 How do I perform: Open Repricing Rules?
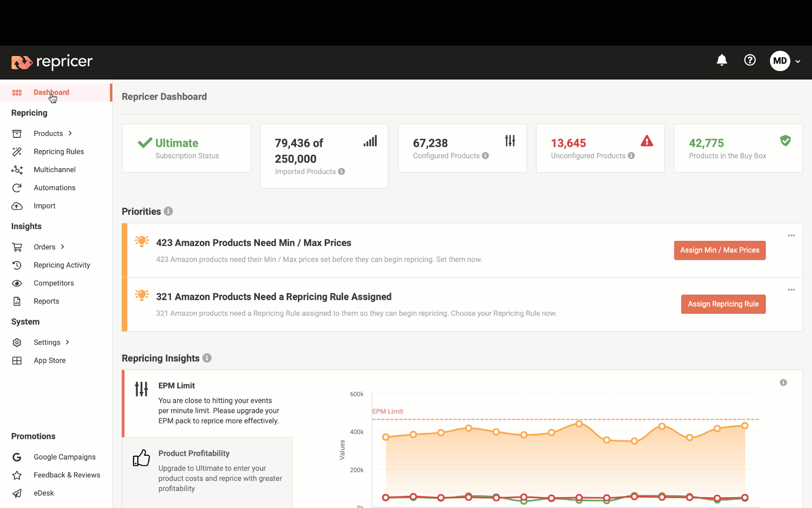pos(59,151)
